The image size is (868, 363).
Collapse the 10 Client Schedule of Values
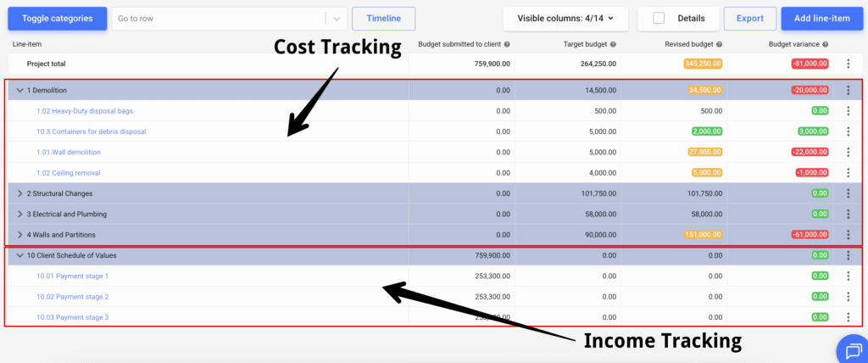(20, 255)
